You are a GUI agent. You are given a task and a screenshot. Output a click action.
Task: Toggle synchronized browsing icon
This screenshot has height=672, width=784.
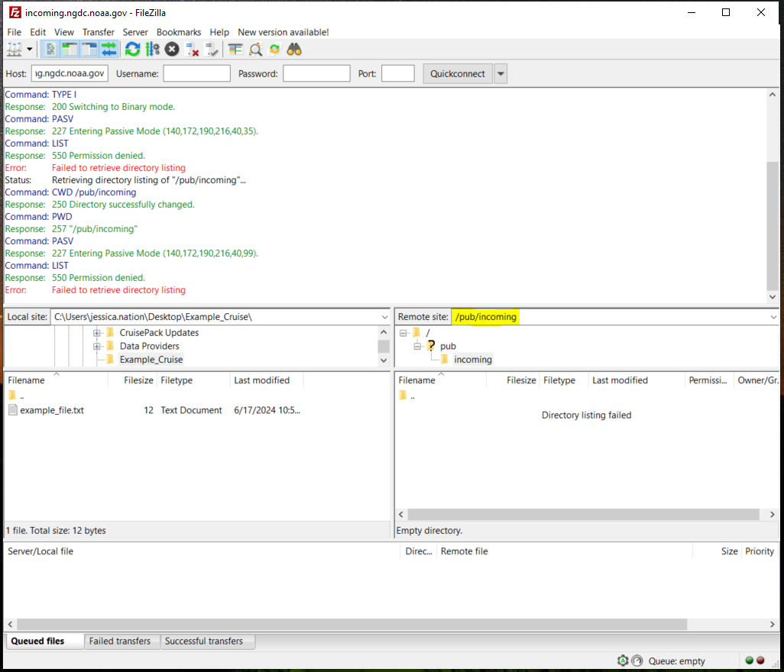tap(275, 50)
